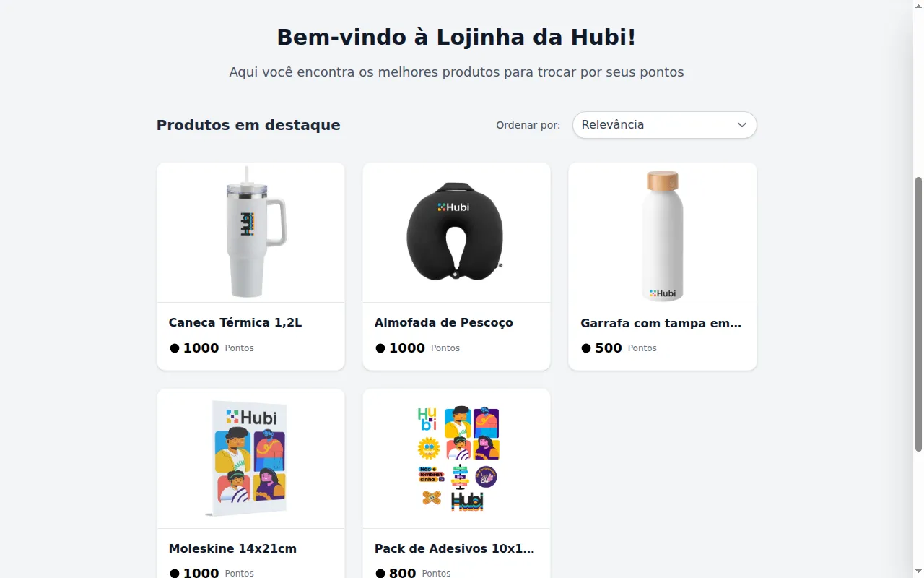Open the Relevância sort dropdown
This screenshot has height=578, width=924.
[x=664, y=125]
